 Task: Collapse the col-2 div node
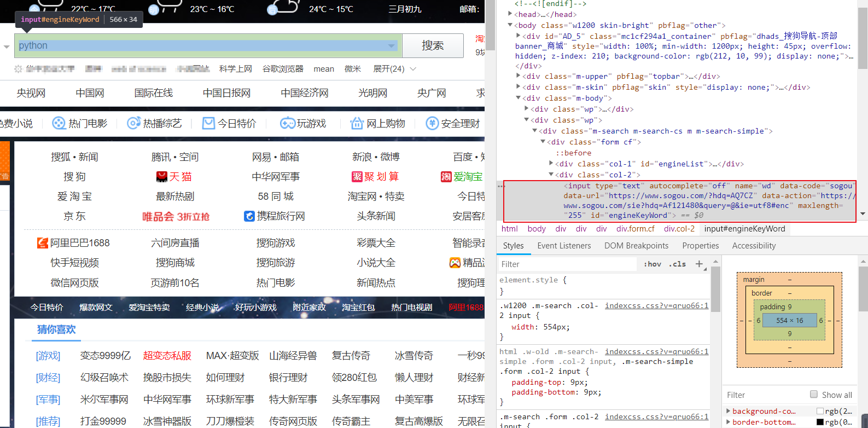pos(551,175)
